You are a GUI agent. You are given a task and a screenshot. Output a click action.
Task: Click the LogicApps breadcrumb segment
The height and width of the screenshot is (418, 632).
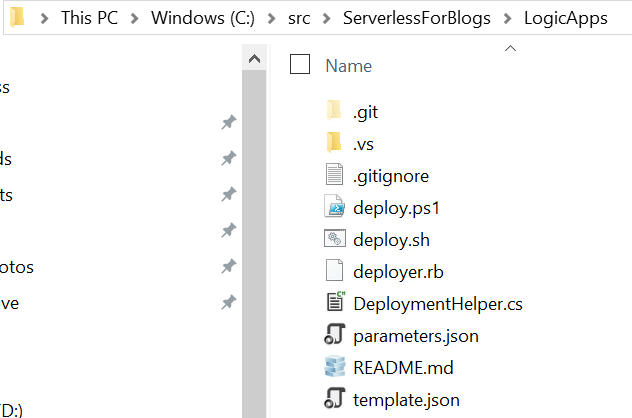tap(568, 18)
